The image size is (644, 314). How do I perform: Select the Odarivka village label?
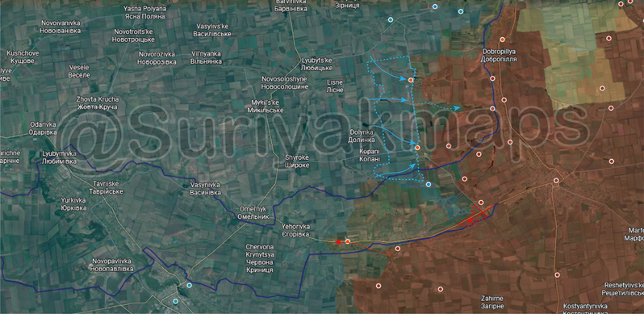pos(43,128)
